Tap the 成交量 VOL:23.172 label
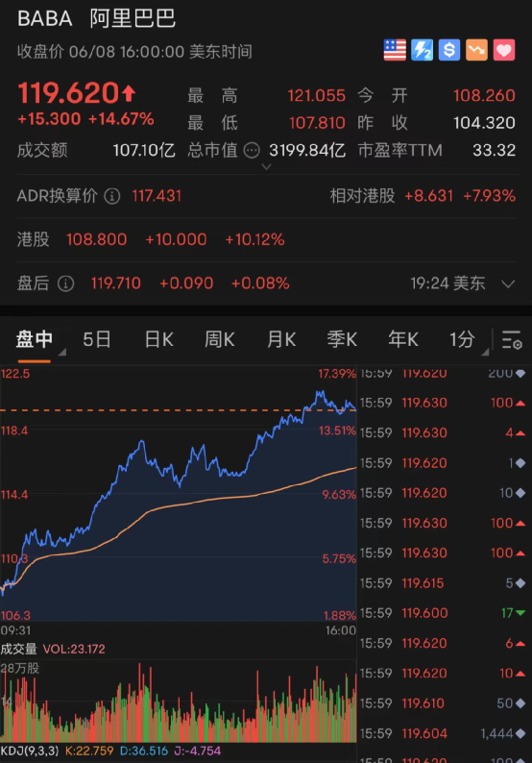Image resolution: width=532 pixels, height=763 pixels. click(53, 649)
